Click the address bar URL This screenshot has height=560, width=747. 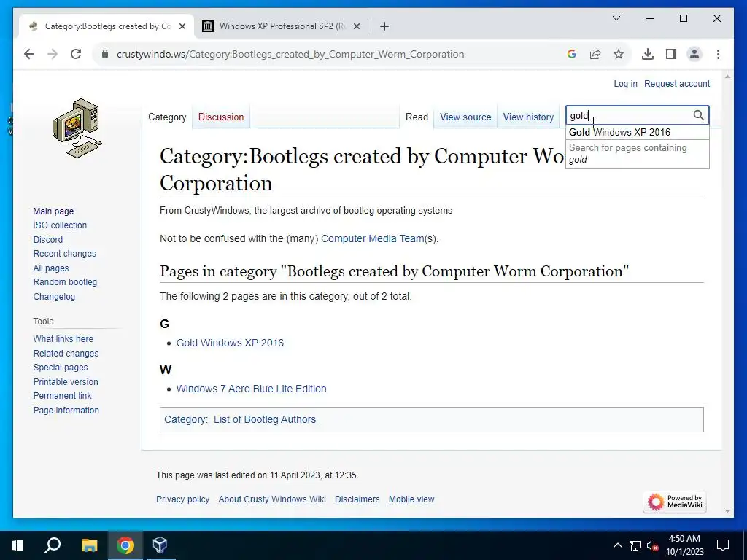tap(290, 54)
